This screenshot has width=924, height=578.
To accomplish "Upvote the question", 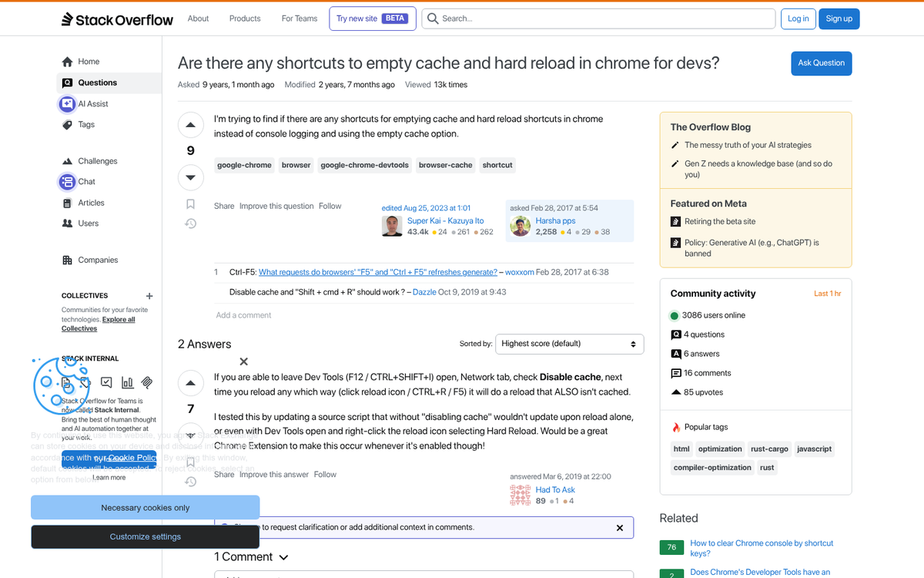I will (x=190, y=124).
